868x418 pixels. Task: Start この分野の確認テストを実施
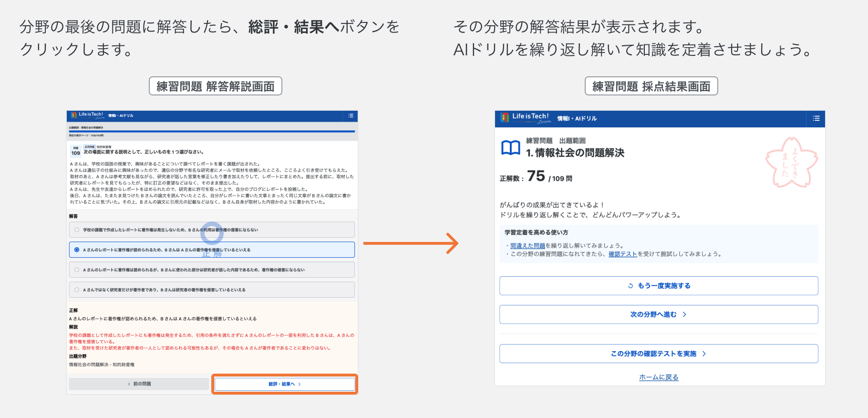(x=659, y=354)
